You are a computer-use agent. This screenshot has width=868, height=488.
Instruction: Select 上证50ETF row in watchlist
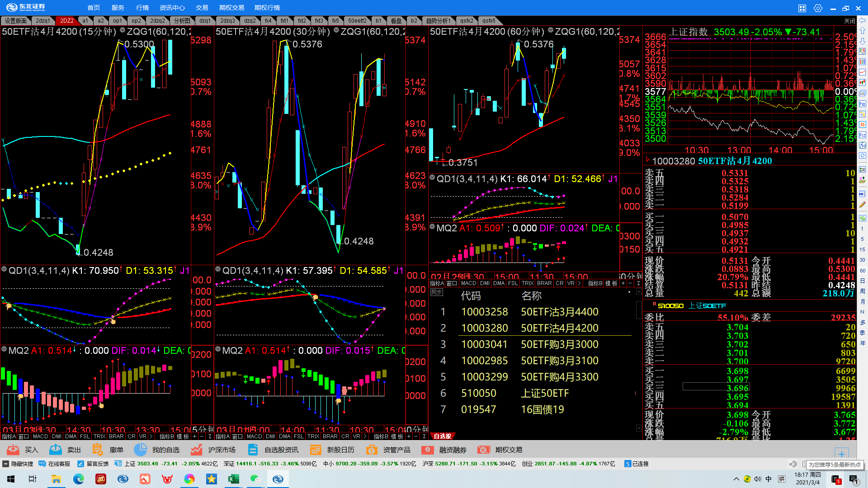point(544,393)
